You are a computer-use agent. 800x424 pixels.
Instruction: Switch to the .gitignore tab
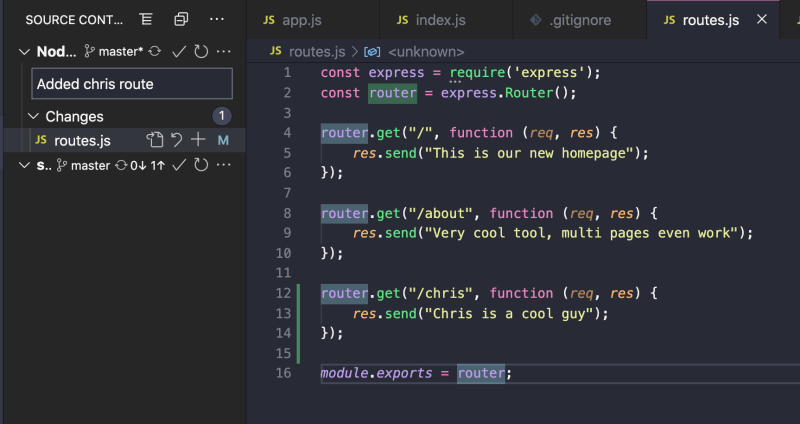click(580, 20)
